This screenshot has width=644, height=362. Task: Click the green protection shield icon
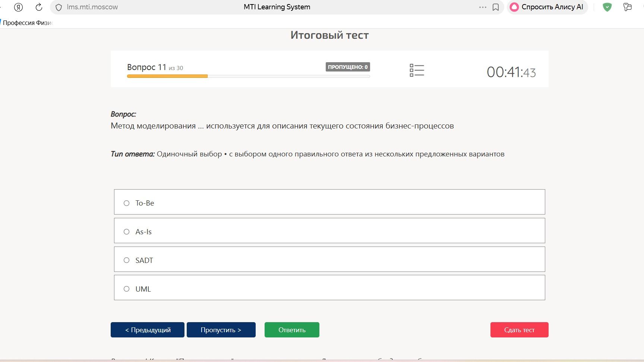(607, 7)
